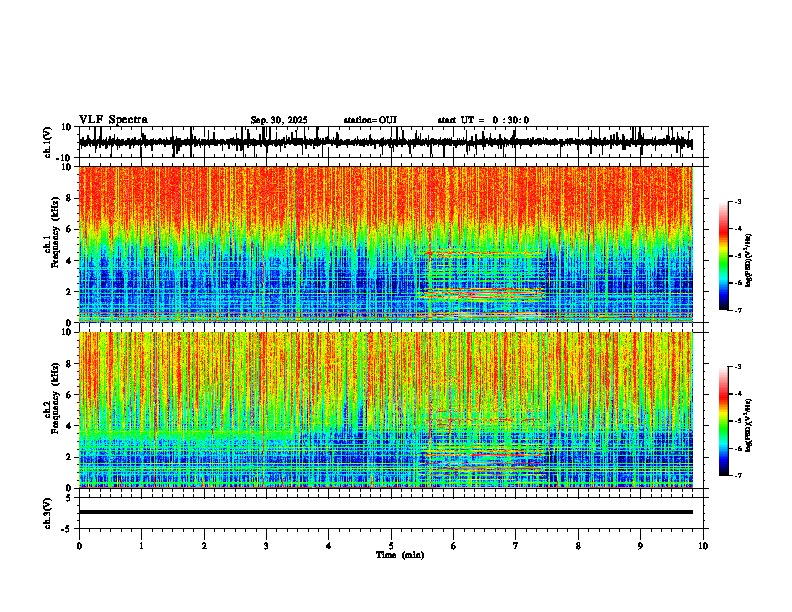The height and width of the screenshot is (612, 792).
Task: Click the ch.2 spectrogram color bar
Action: point(724,421)
